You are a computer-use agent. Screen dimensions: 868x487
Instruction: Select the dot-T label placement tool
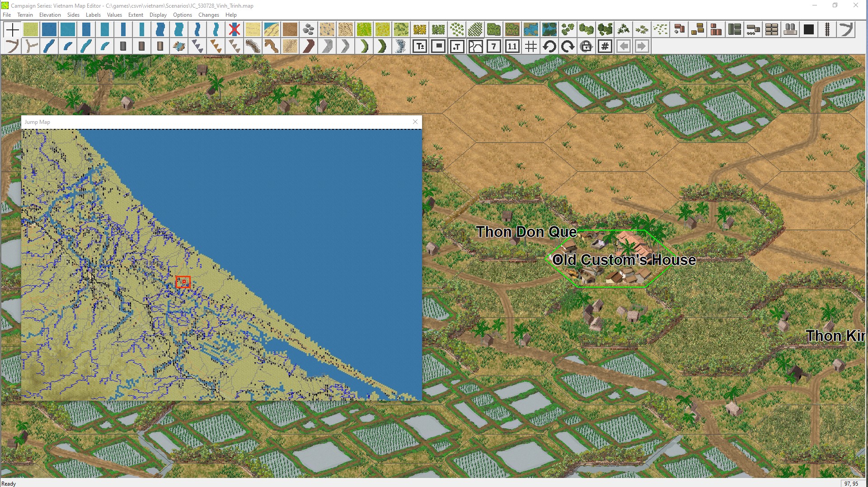(x=457, y=46)
